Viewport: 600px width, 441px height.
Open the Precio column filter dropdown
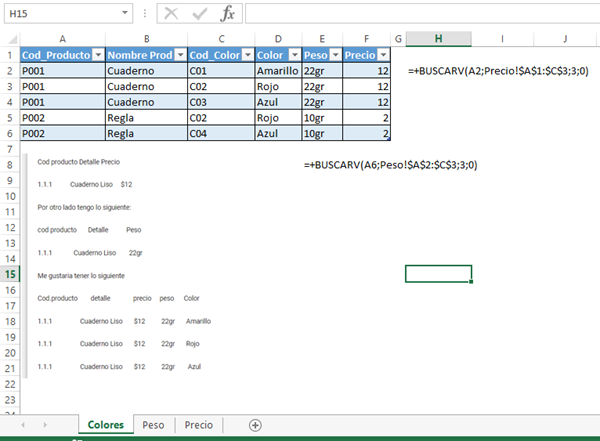tap(383, 55)
